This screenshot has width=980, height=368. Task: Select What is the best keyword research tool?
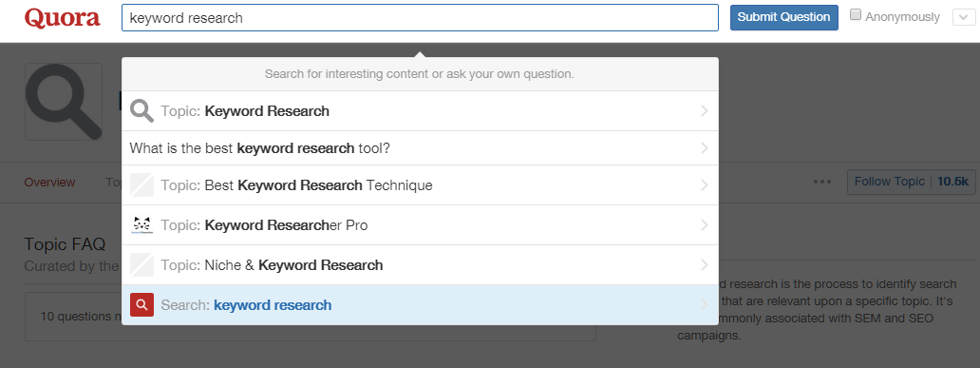tap(420, 148)
